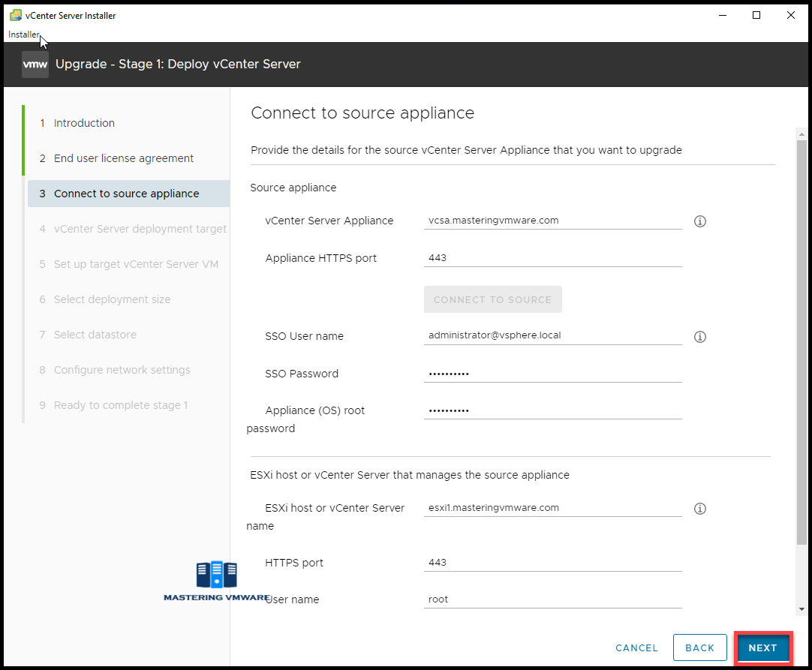The image size is (812, 670).
Task: Focus the vCenter Server Appliance address field
Action: coord(552,221)
